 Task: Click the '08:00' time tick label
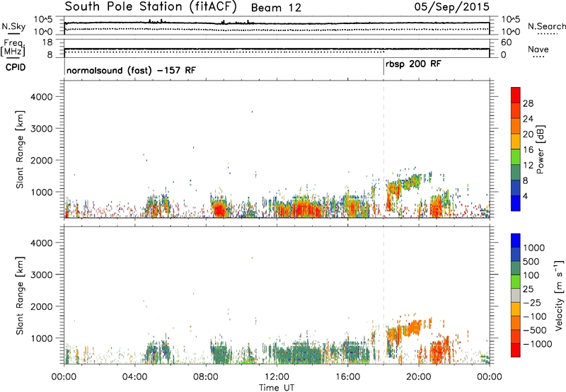[x=206, y=377]
